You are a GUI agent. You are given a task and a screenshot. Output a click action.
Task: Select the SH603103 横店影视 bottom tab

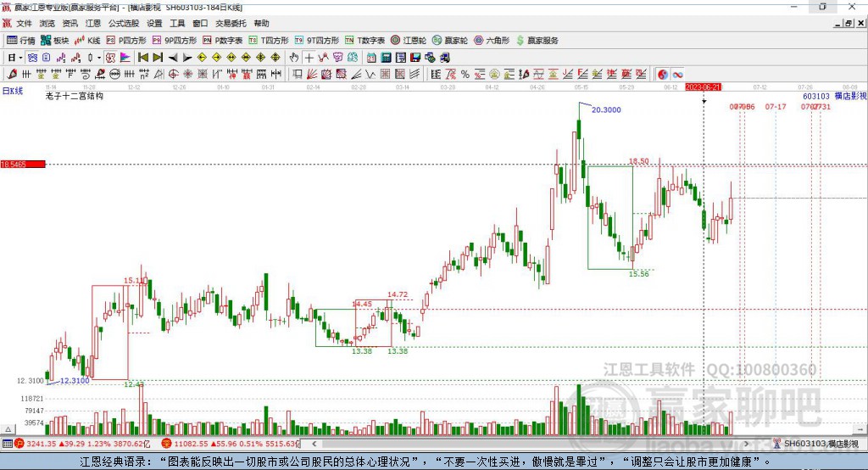(816, 444)
